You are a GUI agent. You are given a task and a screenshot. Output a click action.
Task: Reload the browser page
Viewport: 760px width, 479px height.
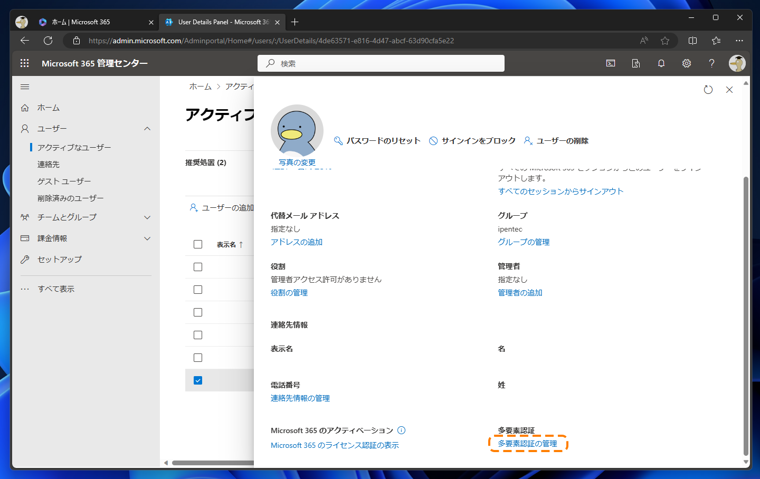pyautogui.click(x=48, y=41)
